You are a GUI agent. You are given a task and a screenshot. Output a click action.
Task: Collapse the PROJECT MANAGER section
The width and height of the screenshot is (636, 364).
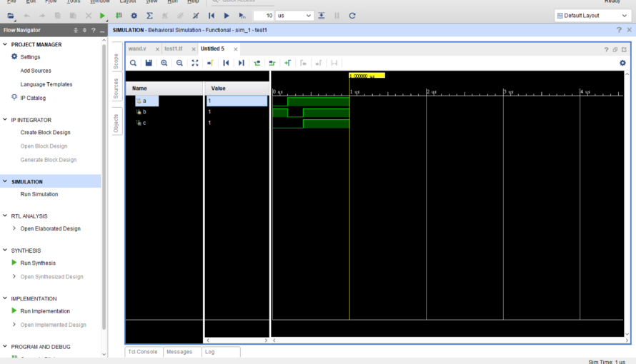[x=5, y=44]
